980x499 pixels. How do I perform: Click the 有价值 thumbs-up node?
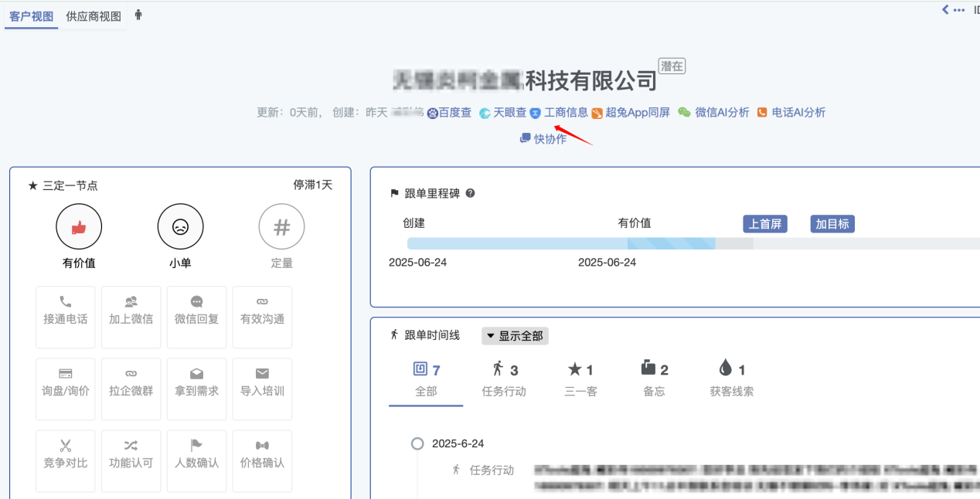79,227
